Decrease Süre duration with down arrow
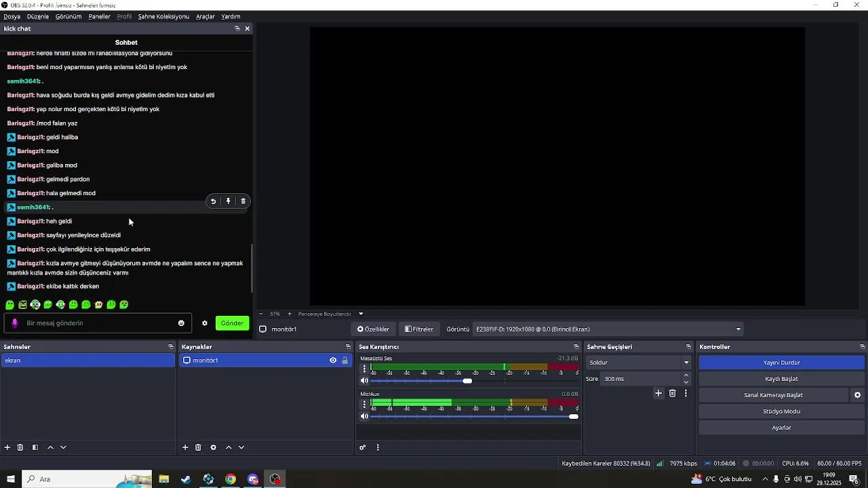 pos(686,382)
